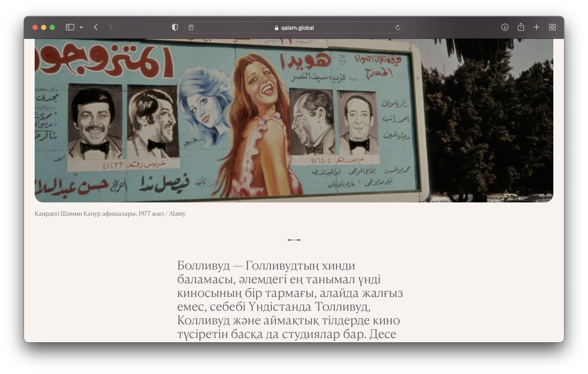
Task: Reload the current page
Action: (398, 28)
